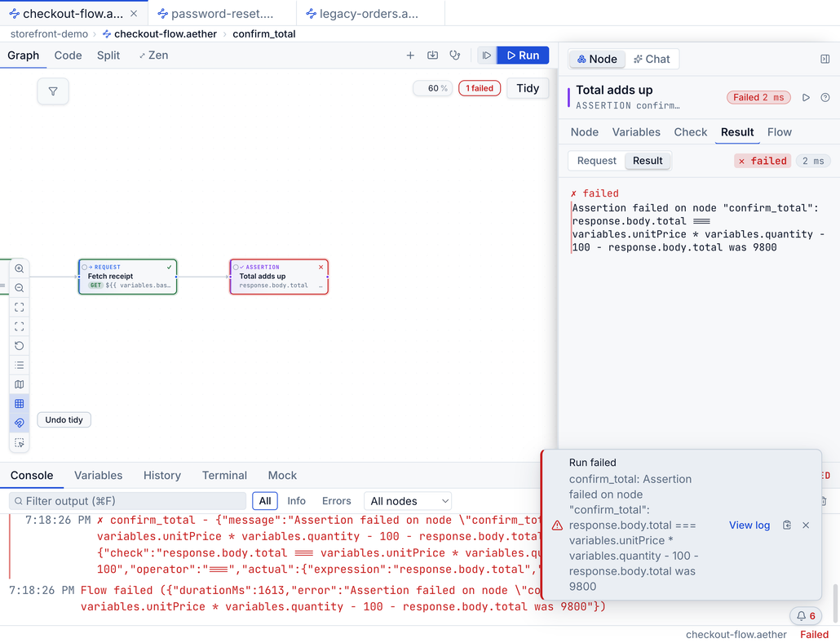View the run log from notification
840x643 pixels.
749,525
